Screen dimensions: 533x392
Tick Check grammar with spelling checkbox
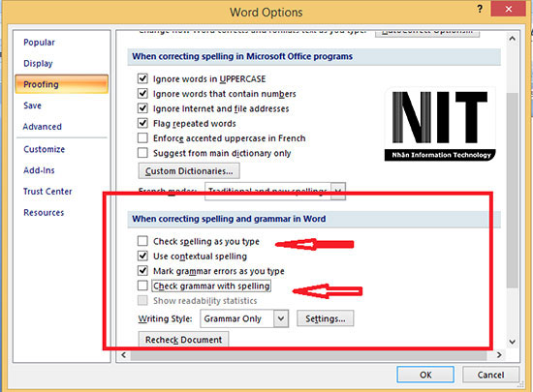pyautogui.click(x=142, y=286)
